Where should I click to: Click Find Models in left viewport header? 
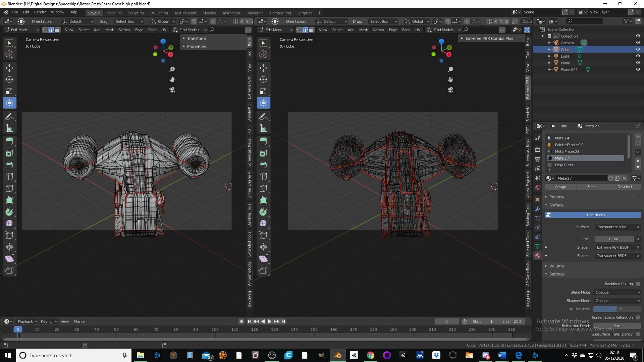click(x=190, y=30)
